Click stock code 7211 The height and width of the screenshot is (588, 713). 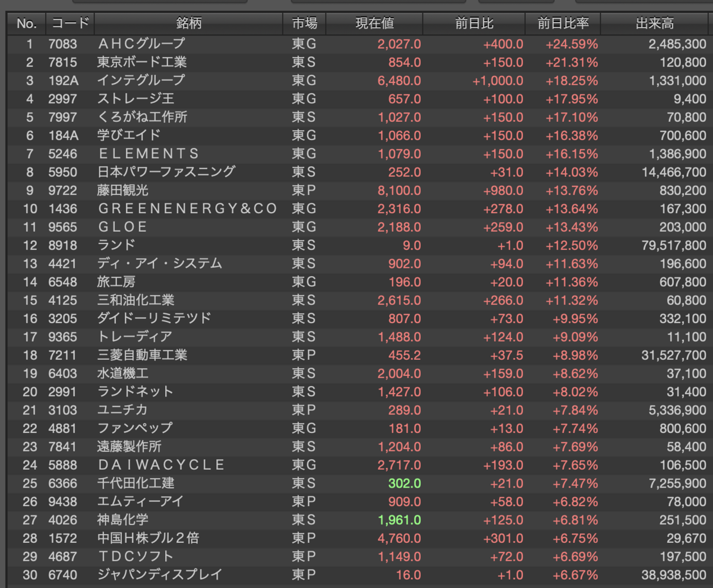(63, 355)
